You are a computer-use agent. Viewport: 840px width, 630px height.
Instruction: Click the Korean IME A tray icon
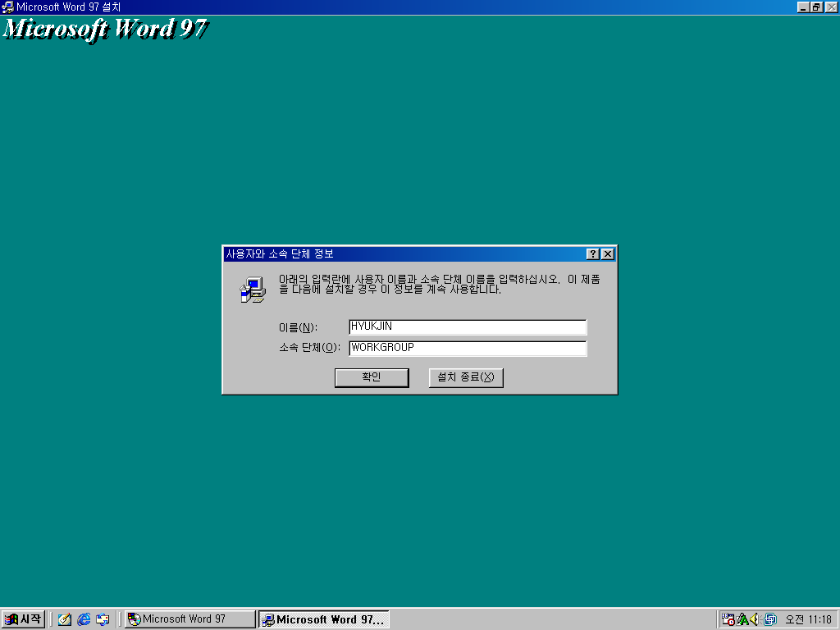point(742,619)
